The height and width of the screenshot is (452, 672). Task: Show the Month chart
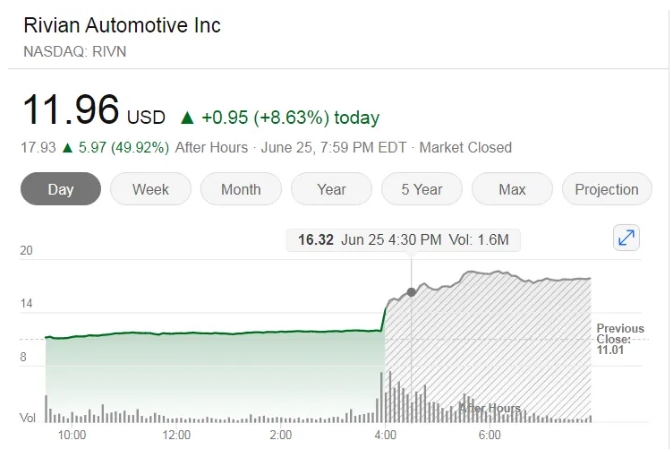pyautogui.click(x=240, y=189)
